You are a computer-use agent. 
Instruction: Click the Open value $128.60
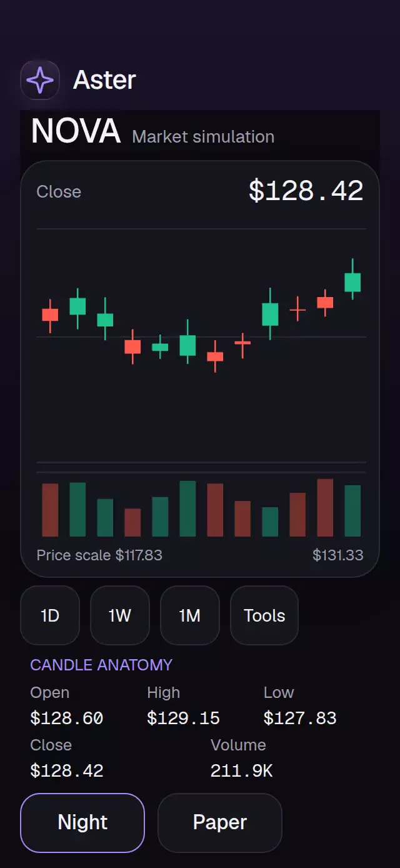67,718
